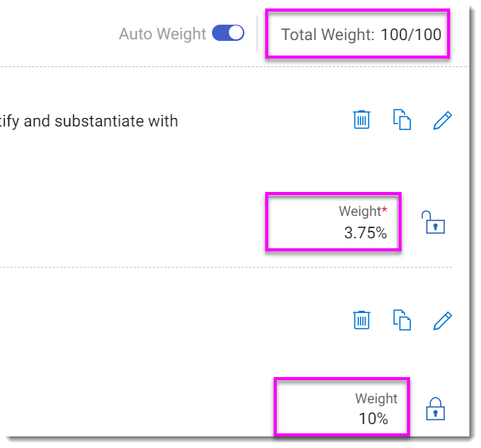Edit the question weighted 3.75% using pencil

(442, 120)
